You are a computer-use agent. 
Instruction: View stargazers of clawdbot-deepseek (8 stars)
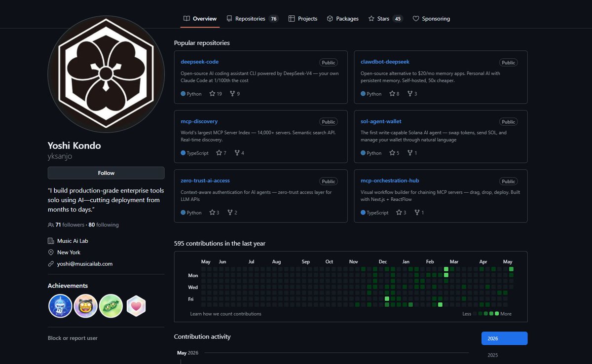[394, 94]
